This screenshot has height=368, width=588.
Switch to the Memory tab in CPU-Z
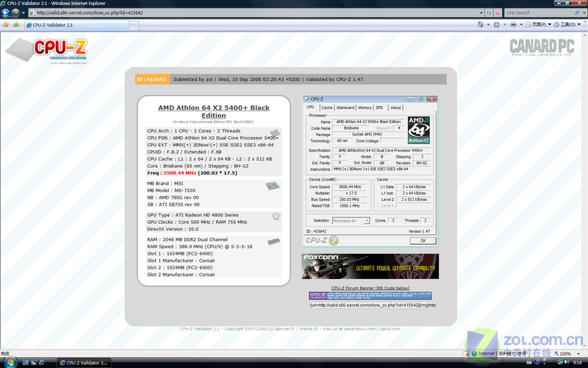click(x=365, y=107)
